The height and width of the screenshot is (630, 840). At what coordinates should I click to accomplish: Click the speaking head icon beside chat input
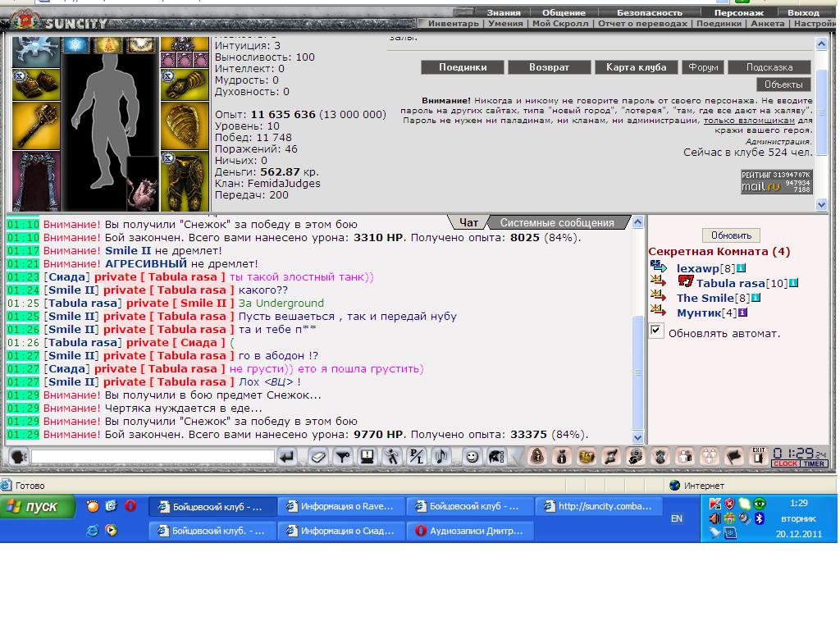tap(19, 456)
